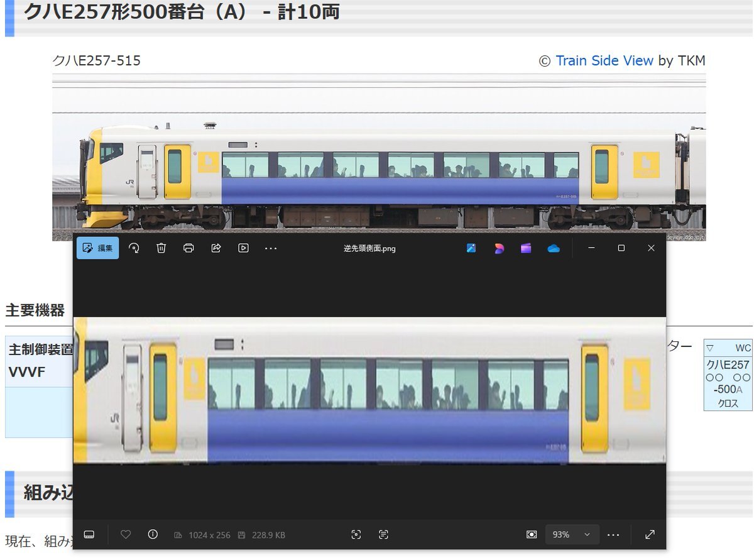Click the クロス label in the car diagram

[728, 404]
